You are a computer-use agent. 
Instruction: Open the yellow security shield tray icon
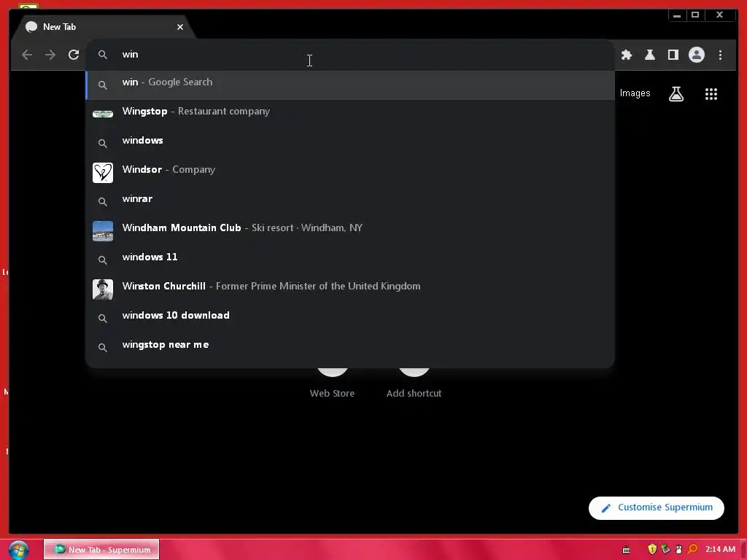point(652,550)
